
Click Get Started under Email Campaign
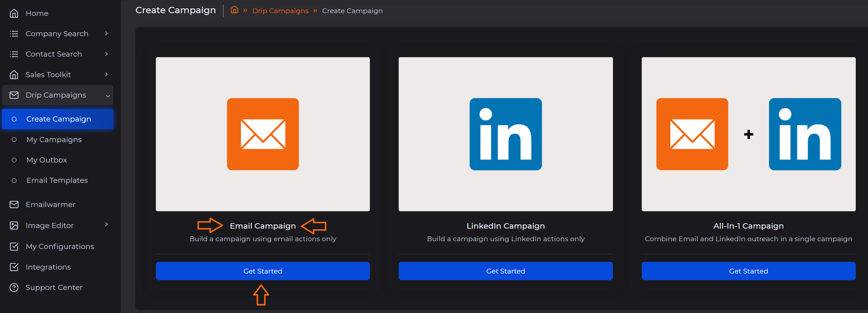pyautogui.click(x=263, y=271)
